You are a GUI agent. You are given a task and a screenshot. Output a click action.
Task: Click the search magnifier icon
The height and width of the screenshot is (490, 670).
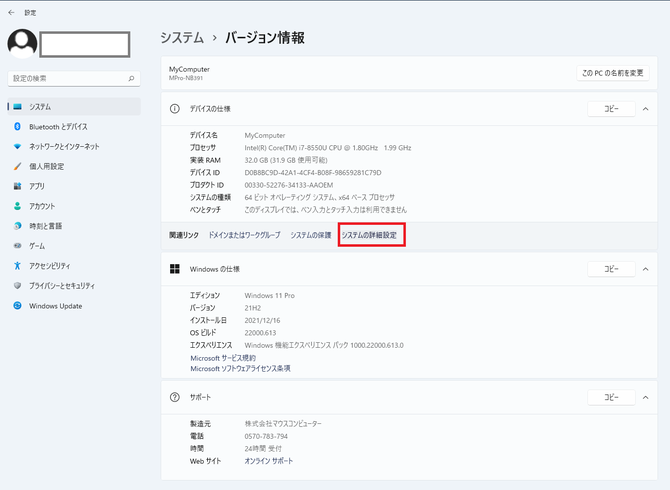click(131, 79)
